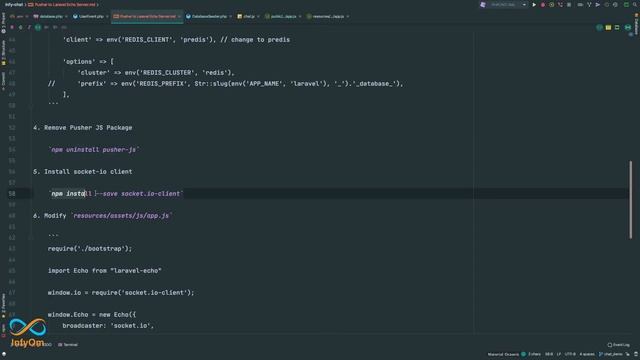Image resolution: width=640 pixels, height=360 pixels.
Task: Click the 'change to predis' comment
Action: pos(255,40)
